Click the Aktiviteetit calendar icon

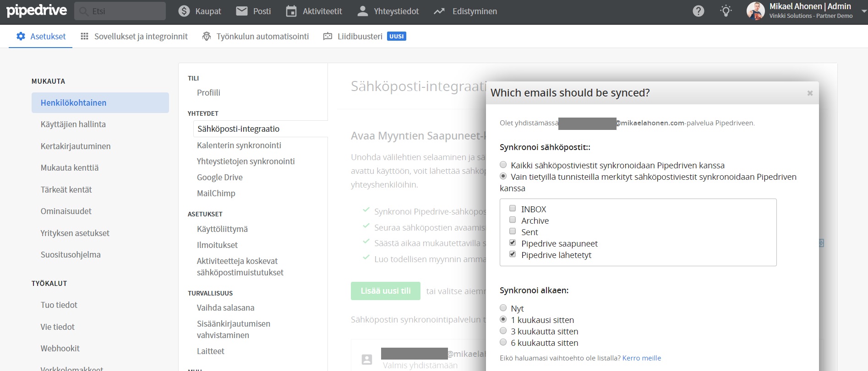[291, 11]
